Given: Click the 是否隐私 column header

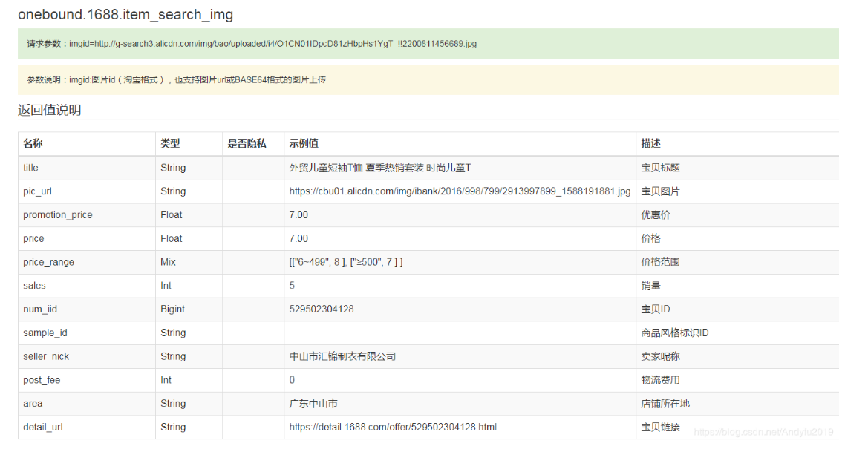Looking at the screenshot, I should click(247, 143).
